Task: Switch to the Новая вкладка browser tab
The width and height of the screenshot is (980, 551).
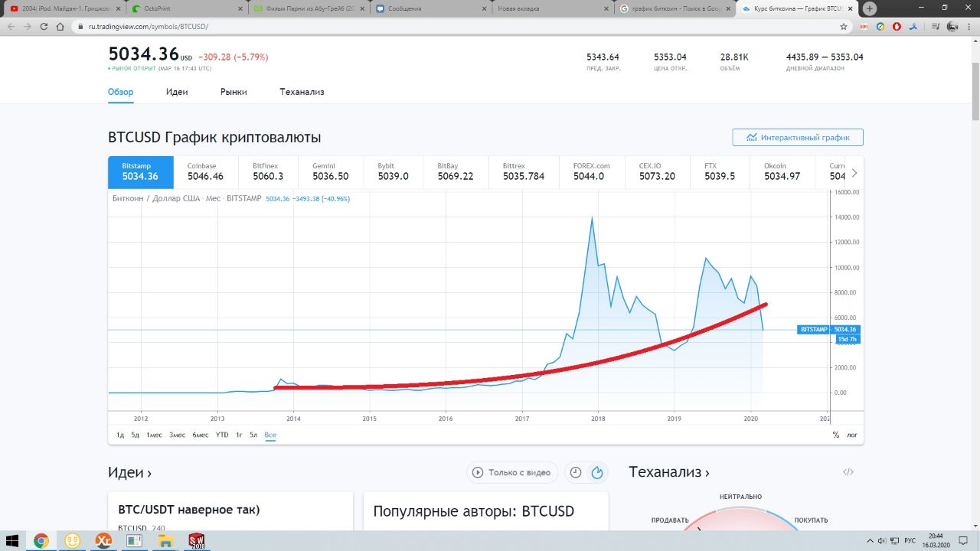Action: click(553, 8)
